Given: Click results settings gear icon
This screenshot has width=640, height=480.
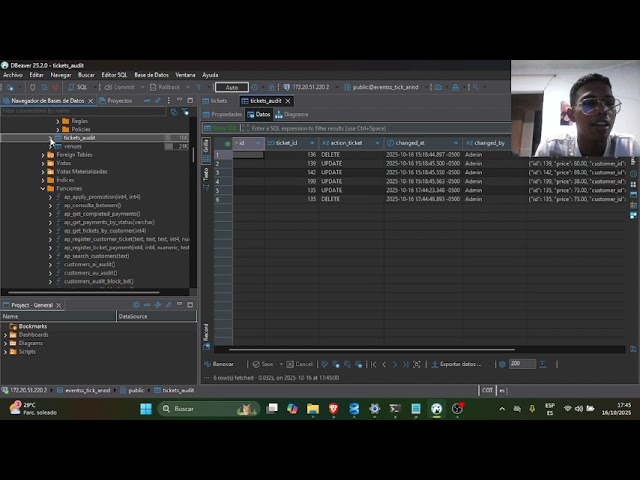Looking at the screenshot, I should (x=502, y=364).
